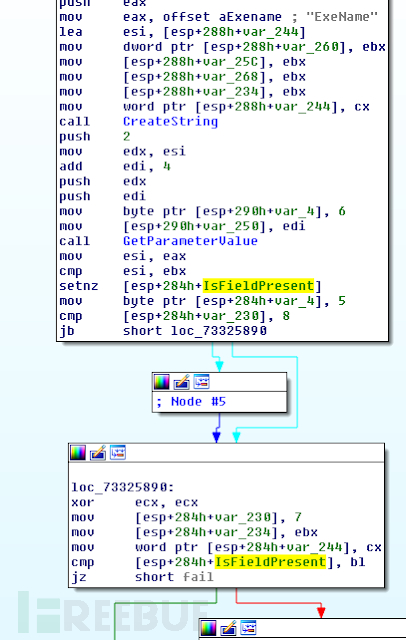Click the color palette icon on Node #5
Screen dimensions: 406x640
pos(162,382)
